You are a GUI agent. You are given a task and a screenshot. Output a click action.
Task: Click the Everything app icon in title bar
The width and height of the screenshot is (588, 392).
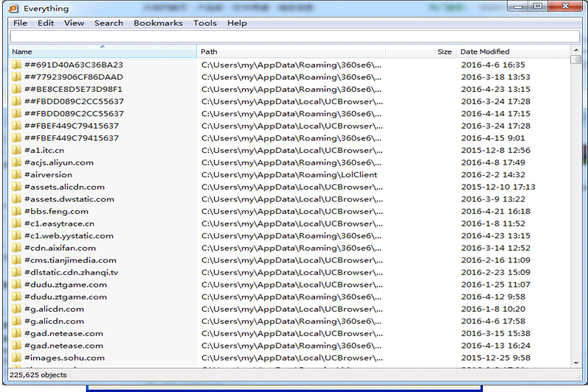(13, 8)
